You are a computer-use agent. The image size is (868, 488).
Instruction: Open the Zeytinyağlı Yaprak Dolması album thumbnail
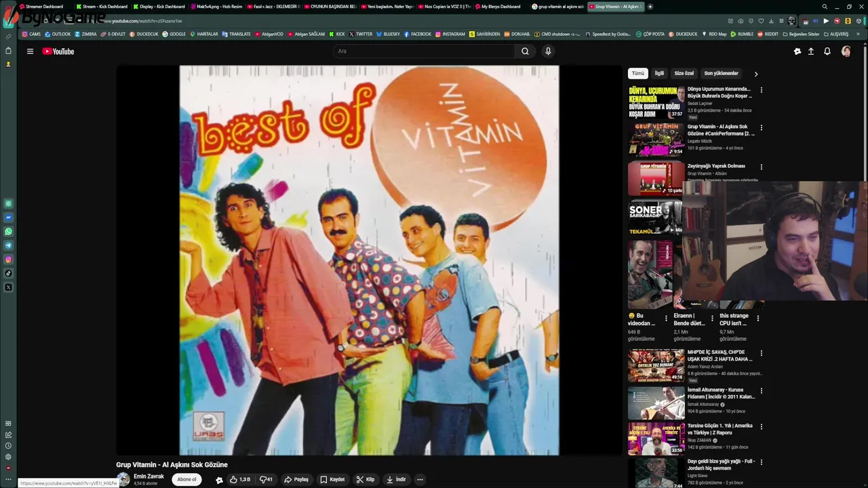coord(656,178)
